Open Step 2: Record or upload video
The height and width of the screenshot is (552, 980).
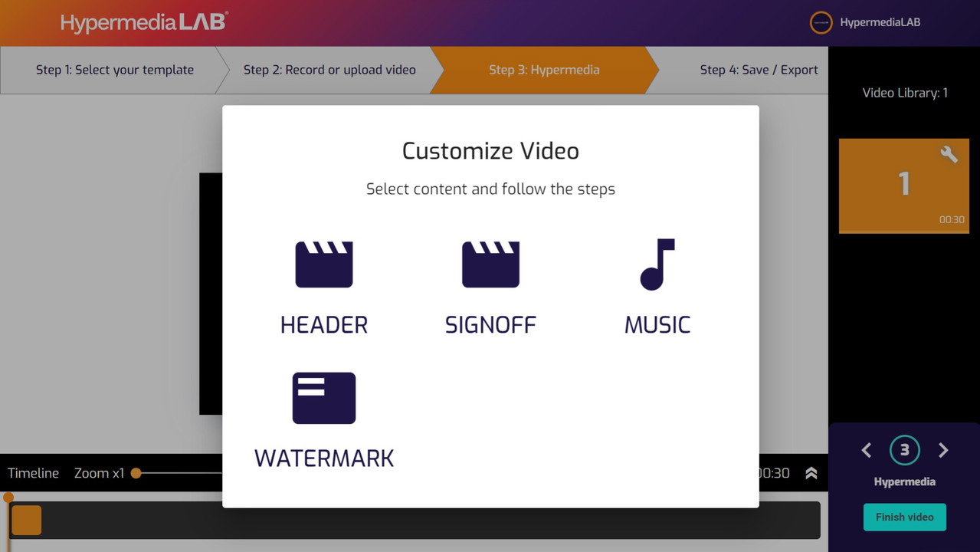click(x=329, y=70)
